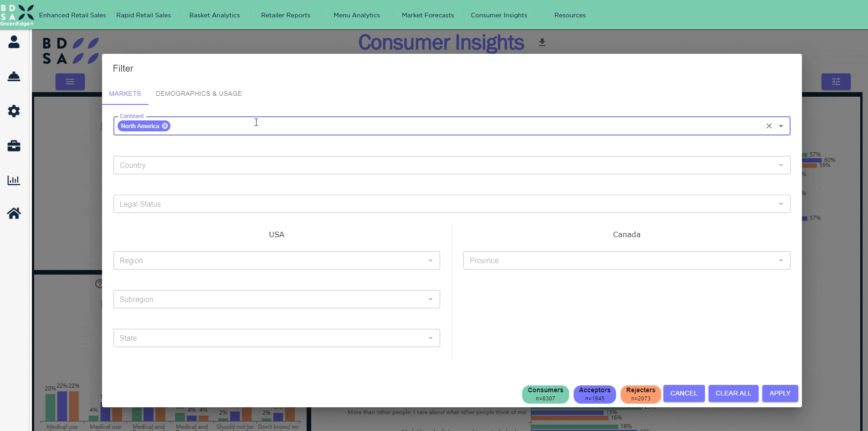Open settings gear icon in sidebar
The height and width of the screenshot is (431, 868).
tap(14, 111)
